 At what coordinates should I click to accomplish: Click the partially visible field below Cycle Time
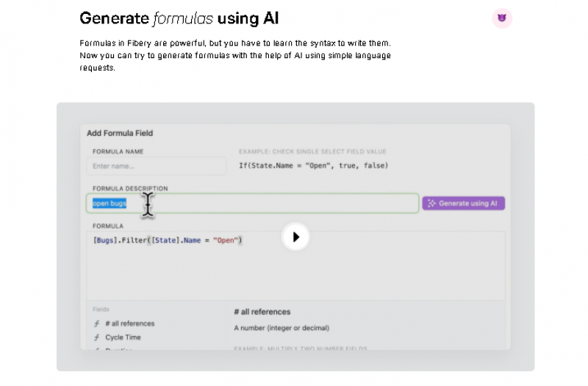(x=118, y=349)
